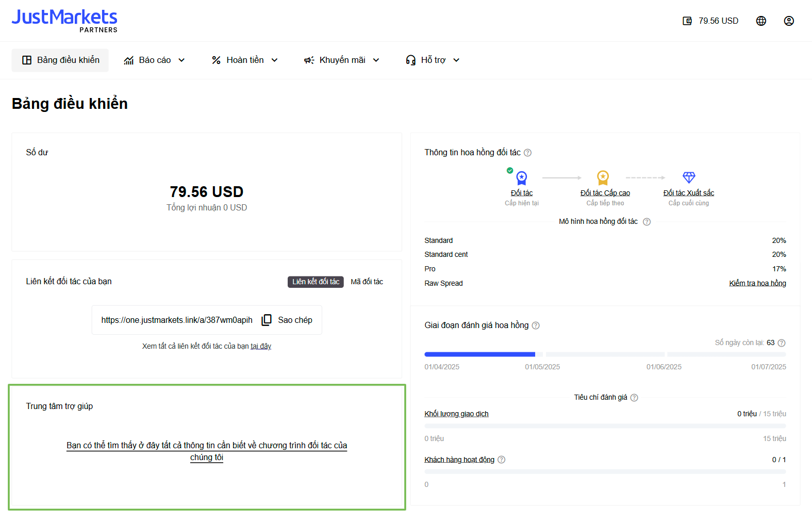Open the wallet balance icon
Screen dimensions: 812x522
[687, 21]
